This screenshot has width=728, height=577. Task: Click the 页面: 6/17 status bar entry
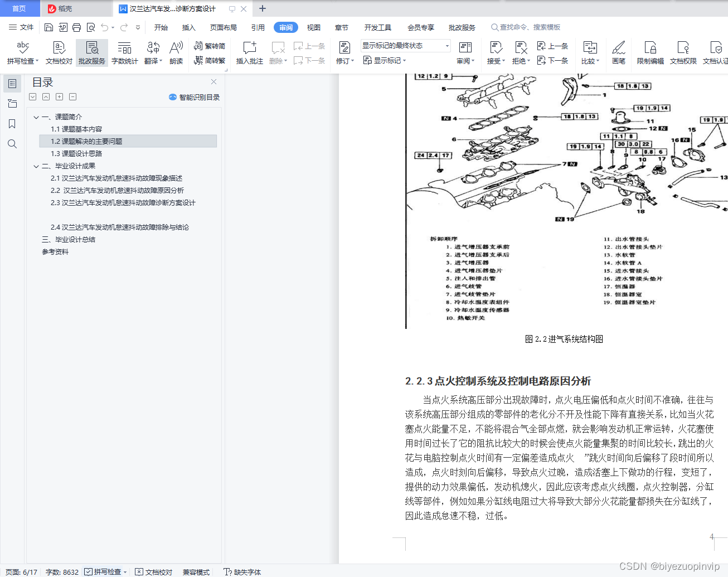pos(21,572)
